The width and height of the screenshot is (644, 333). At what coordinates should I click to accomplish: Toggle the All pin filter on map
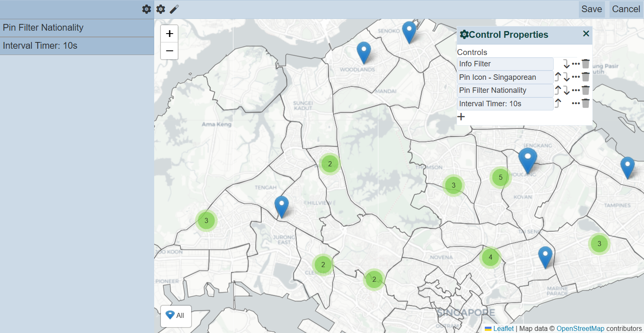[x=176, y=316]
